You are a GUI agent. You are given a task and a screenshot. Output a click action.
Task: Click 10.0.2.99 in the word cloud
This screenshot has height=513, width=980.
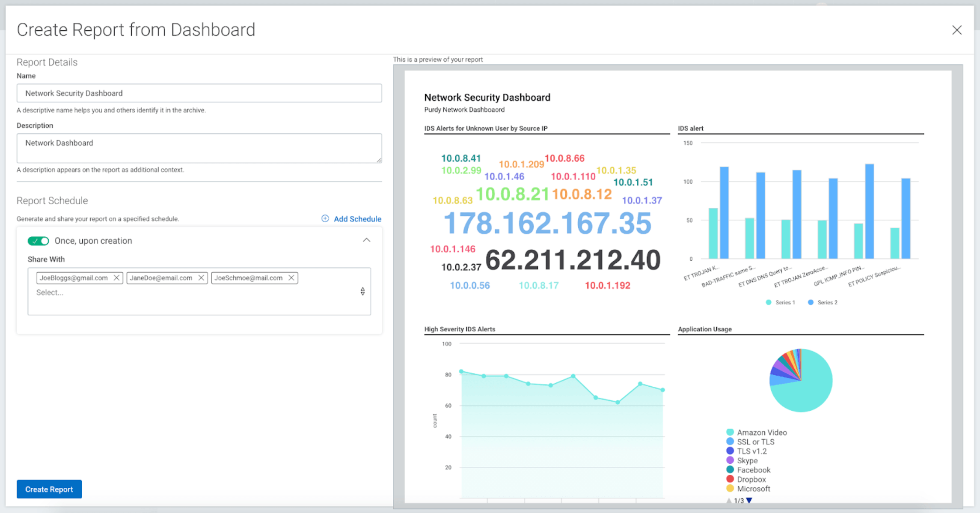(x=461, y=170)
